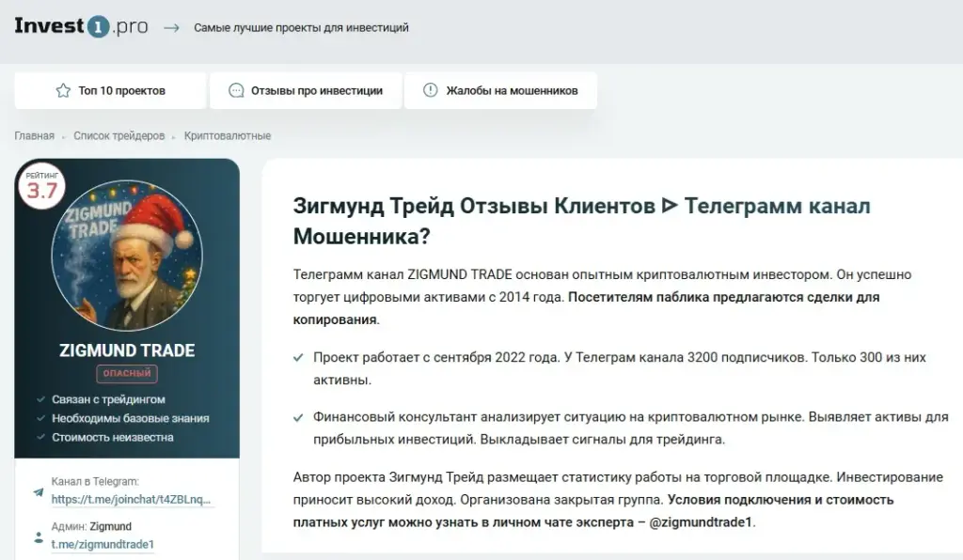Screen dimensions: 963x560
Task: Click the ОПАСНЫЙ danger label
Action: 127,373
